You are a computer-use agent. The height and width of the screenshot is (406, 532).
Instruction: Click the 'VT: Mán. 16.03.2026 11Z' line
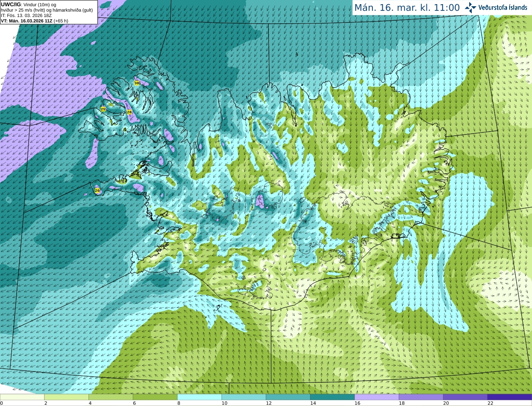pyautogui.click(x=34, y=21)
